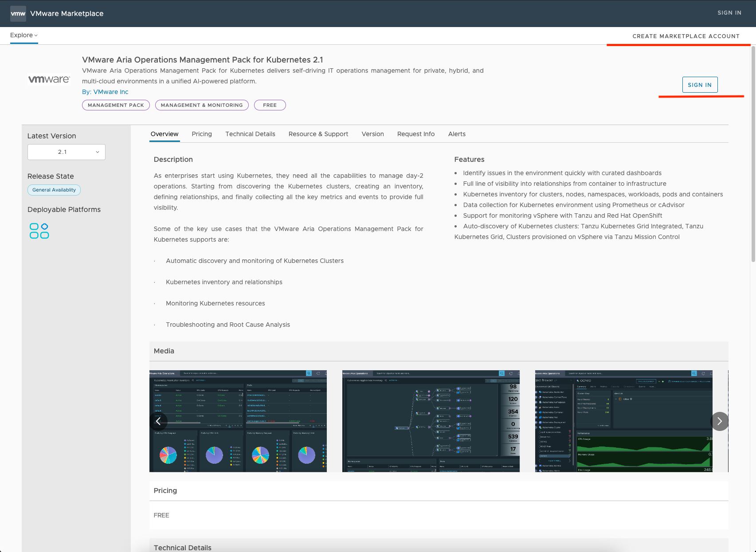The image size is (756, 552).
Task: Select the Kubernetes deployable platform icon
Action: coord(39,231)
